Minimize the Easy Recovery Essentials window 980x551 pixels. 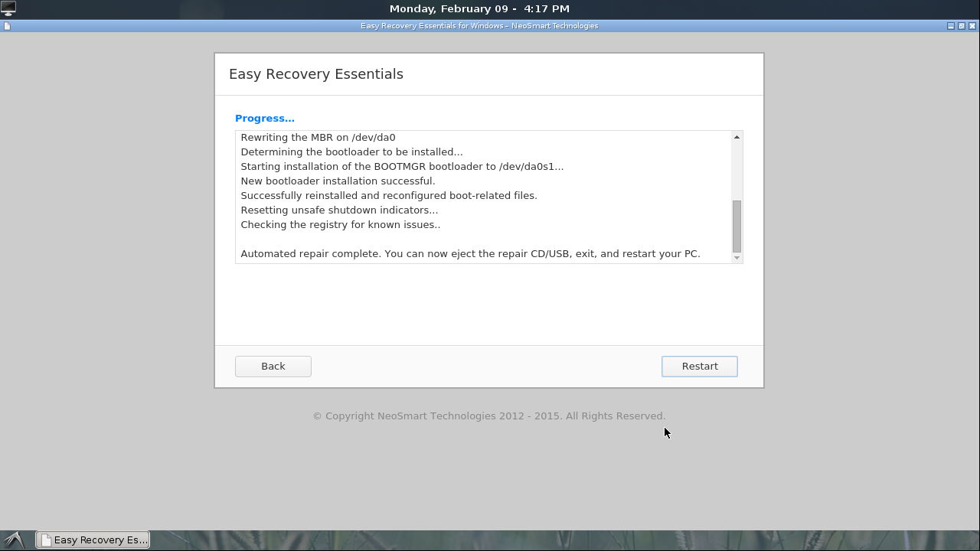pos(950,26)
